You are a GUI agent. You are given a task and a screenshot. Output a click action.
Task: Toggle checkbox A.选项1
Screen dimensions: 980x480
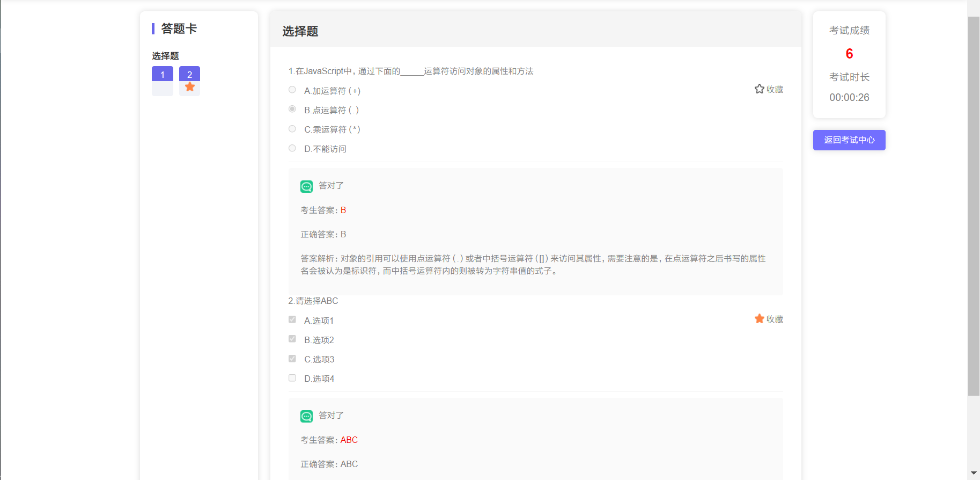click(292, 319)
